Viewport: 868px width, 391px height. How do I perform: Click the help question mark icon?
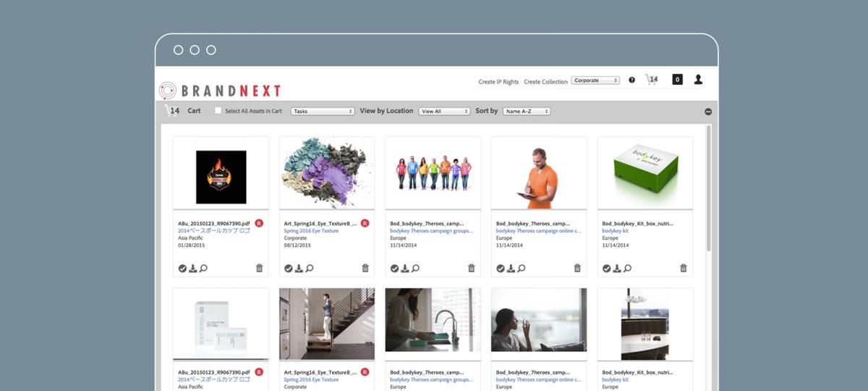[x=631, y=80]
